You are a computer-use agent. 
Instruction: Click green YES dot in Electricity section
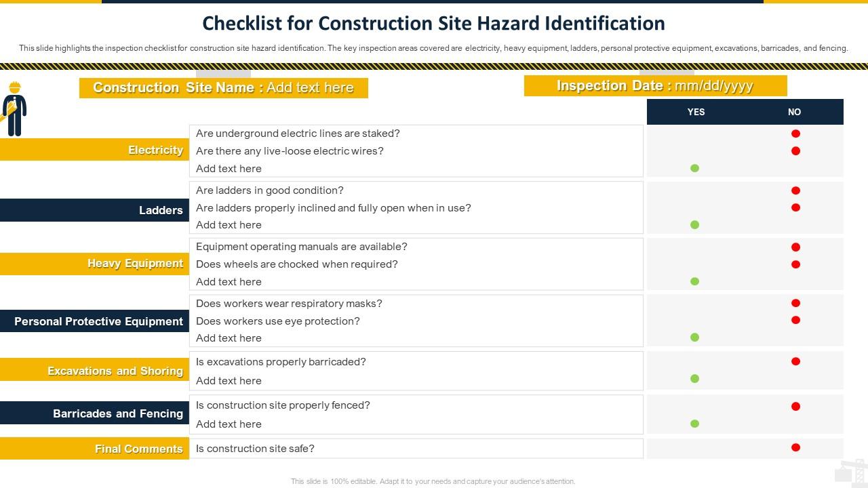694,168
